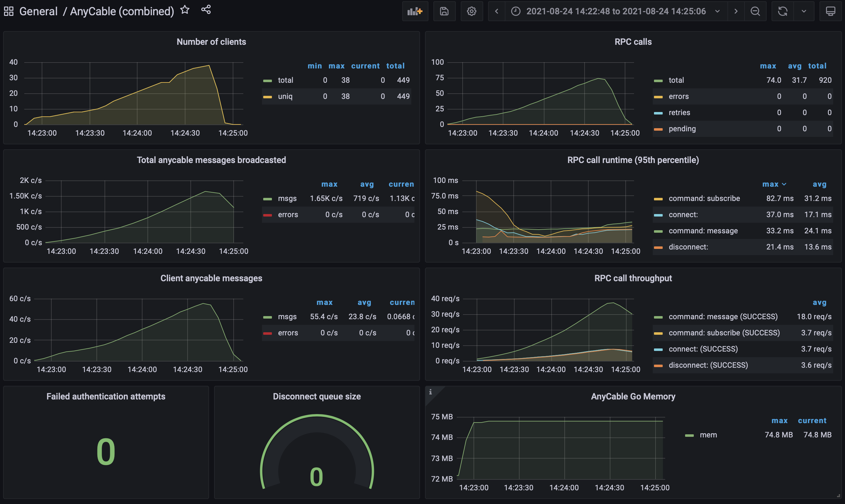Open the dashboards navigation icon
The image size is (845, 504).
pos(8,11)
